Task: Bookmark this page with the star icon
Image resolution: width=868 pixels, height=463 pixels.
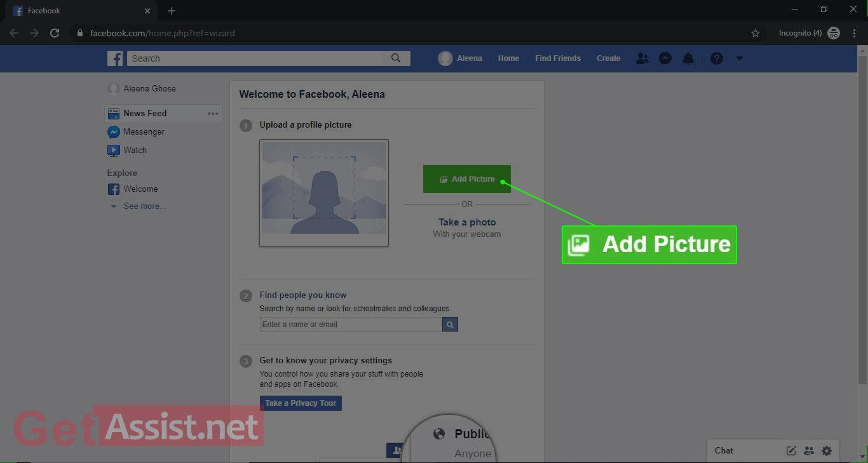Action: coord(756,33)
